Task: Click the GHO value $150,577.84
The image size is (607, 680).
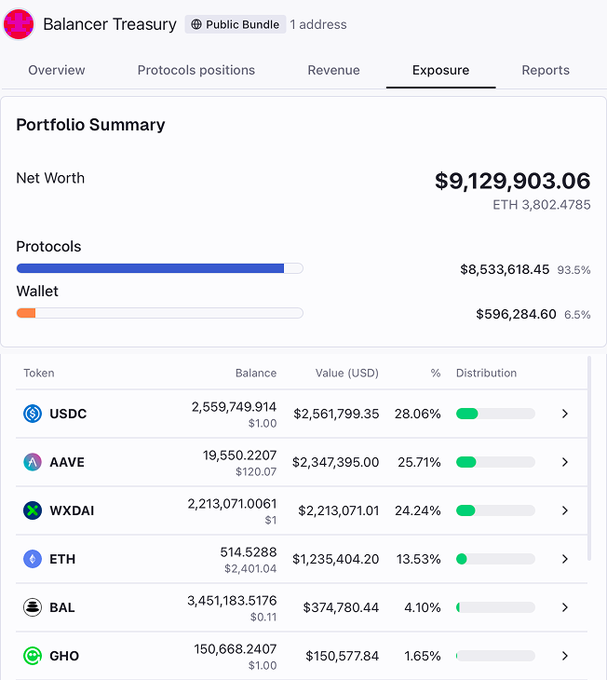Action: click(x=342, y=656)
